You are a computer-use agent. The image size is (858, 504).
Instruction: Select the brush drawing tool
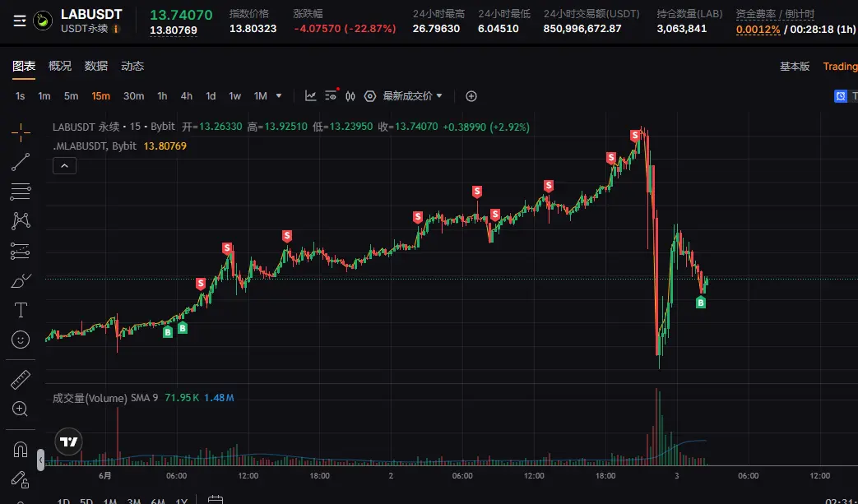pyautogui.click(x=21, y=281)
